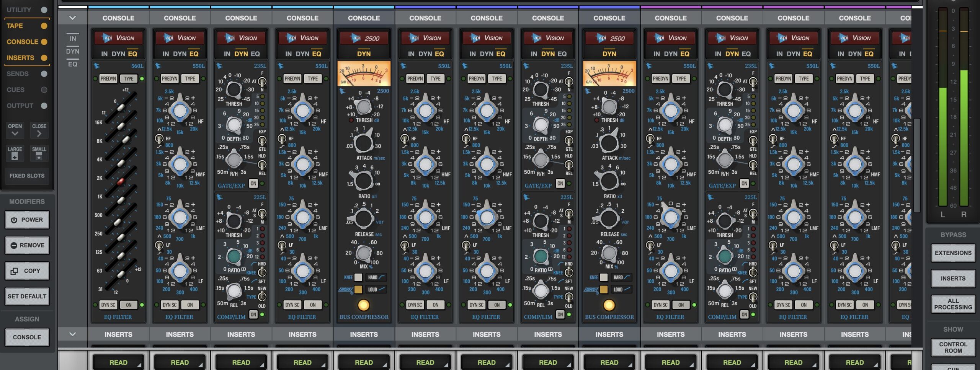The width and height of the screenshot is (980, 370).
Task: Open the READ automation menu under the 560L channel
Action: coord(118,362)
